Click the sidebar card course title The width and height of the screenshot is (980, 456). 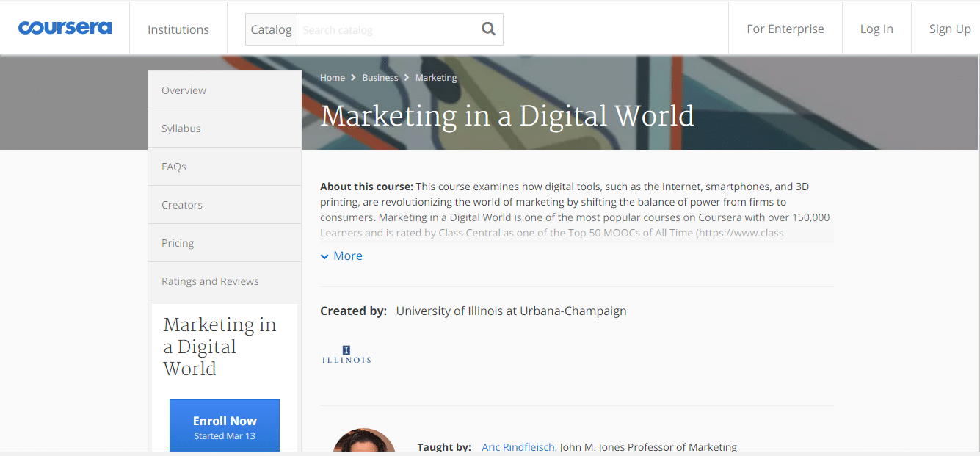pyautogui.click(x=220, y=347)
